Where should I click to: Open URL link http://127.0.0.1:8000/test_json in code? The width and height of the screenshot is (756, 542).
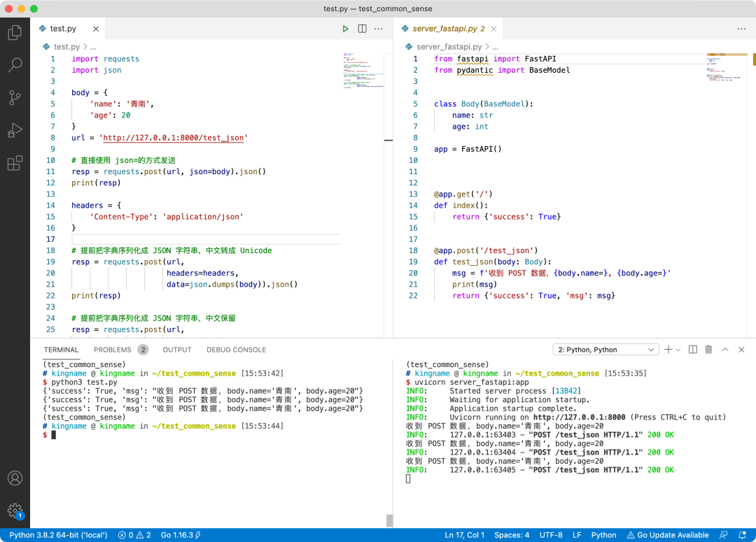(x=173, y=138)
